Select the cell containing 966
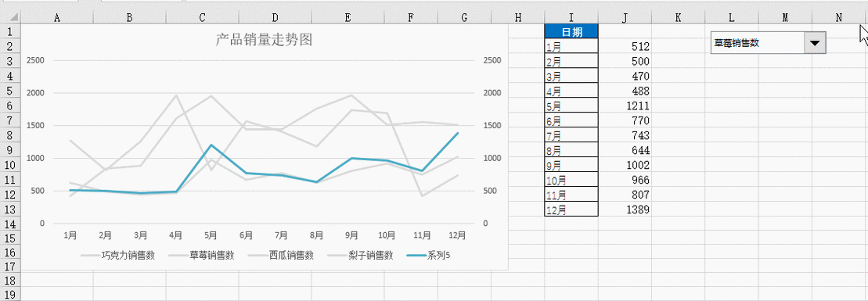The height and width of the screenshot is (301, 868). (x=625, y=180)
